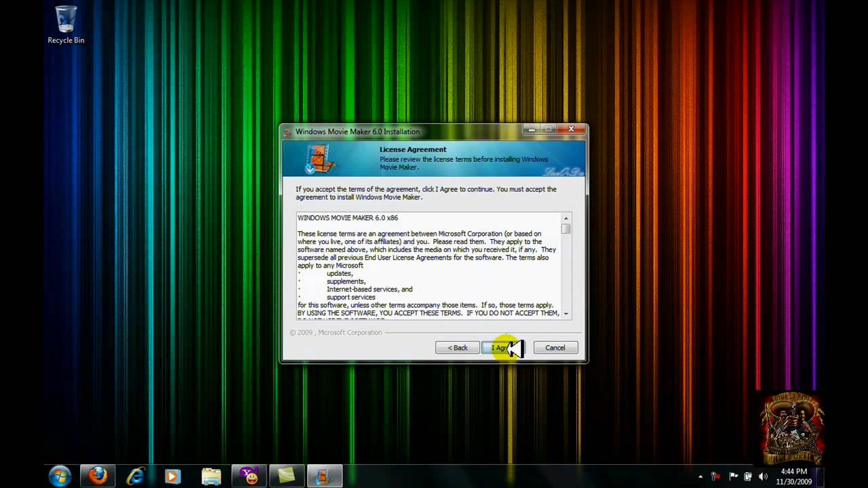
Task: Click the 'License Agreement' header title
Action: click(x=413, y=149)
